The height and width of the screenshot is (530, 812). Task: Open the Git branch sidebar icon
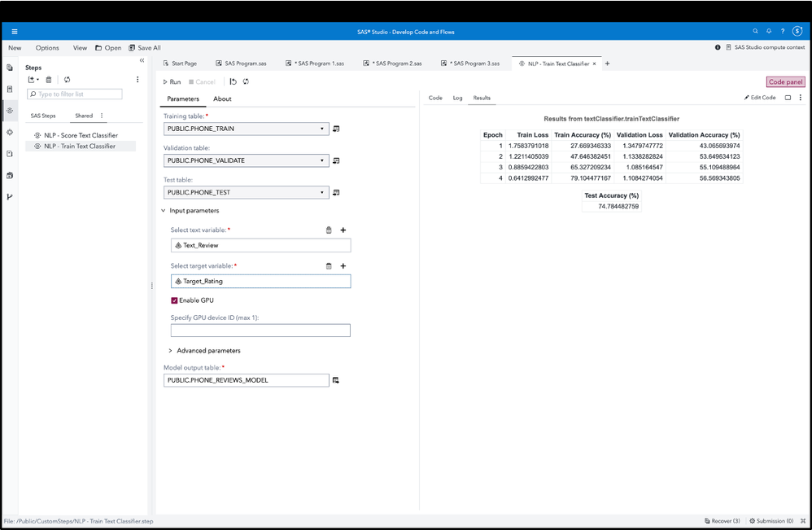9,197
